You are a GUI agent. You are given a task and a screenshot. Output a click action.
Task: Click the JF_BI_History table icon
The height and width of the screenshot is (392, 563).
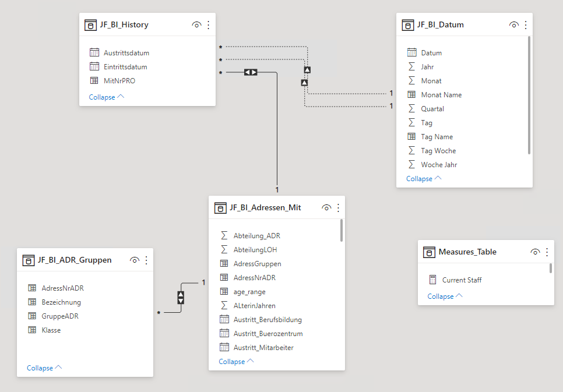point(90,25)
